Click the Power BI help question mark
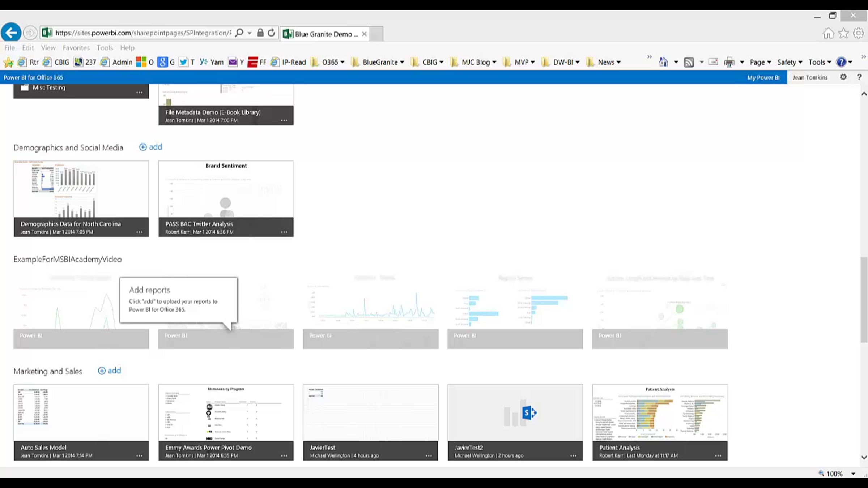Screen dimensions: 868x488 coord(859,77)
